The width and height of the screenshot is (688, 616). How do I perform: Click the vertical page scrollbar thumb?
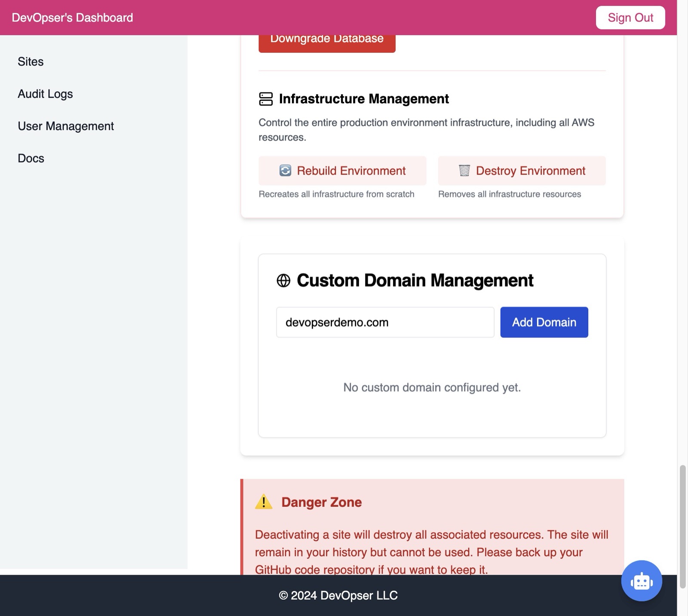[x=682, y=526]
